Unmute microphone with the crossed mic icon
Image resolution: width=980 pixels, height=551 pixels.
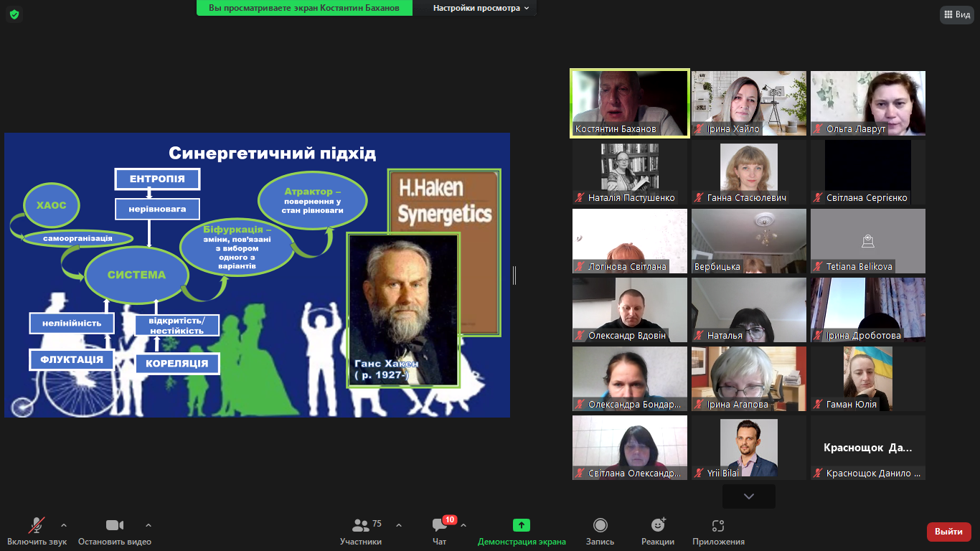[x=37, y=525]
